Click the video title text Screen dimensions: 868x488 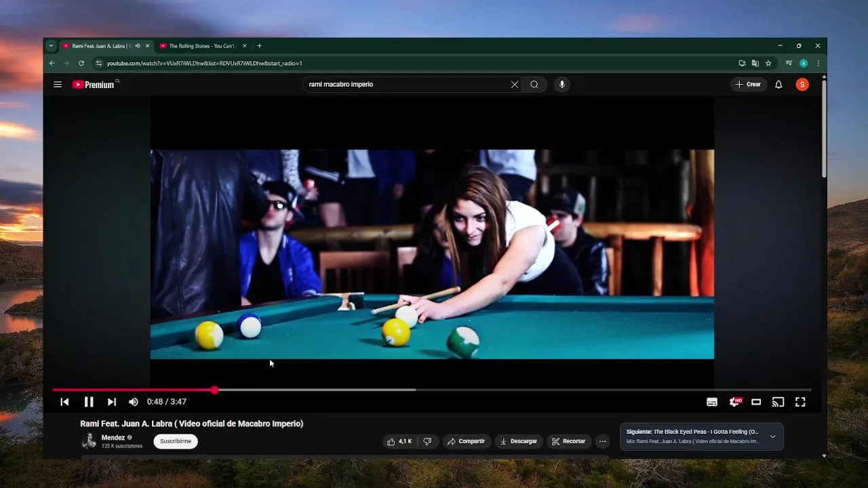pyautogui.click(x=192, y=424)
